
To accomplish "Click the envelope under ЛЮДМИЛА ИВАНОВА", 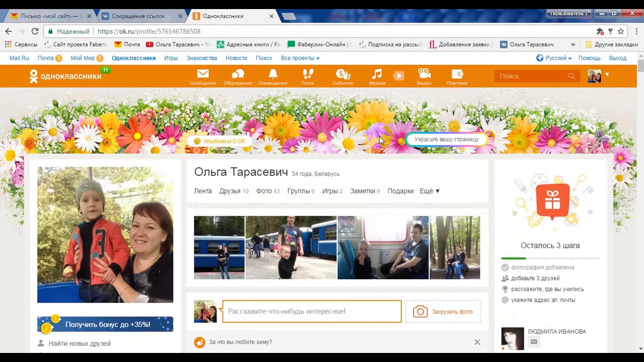I will coord(534,342).
